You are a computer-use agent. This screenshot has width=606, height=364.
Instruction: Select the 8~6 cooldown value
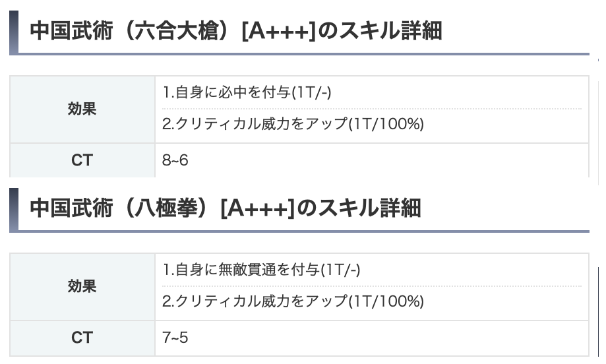pos(175,160)
